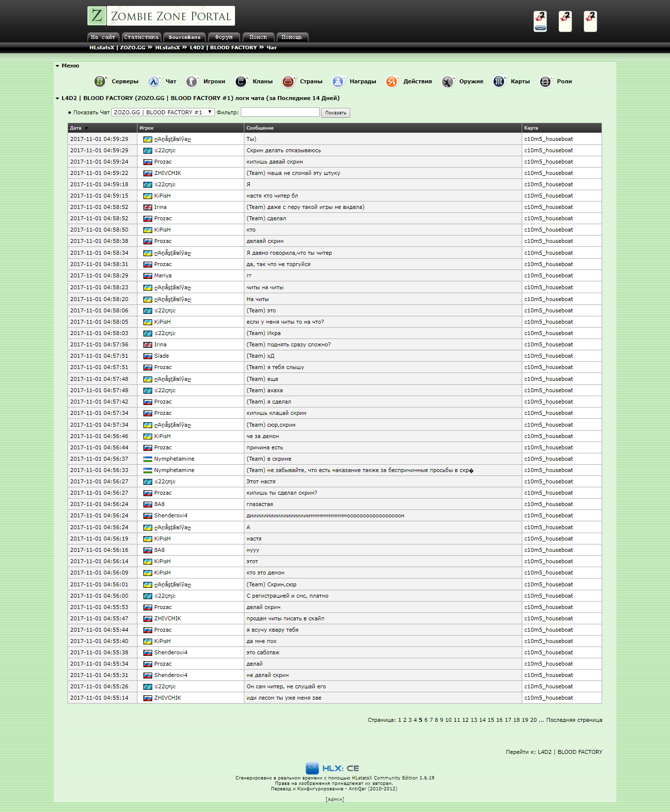Screen dimensions: 670x812
Task: Collapse the Меню section triangle
Action: click(58, 66)
